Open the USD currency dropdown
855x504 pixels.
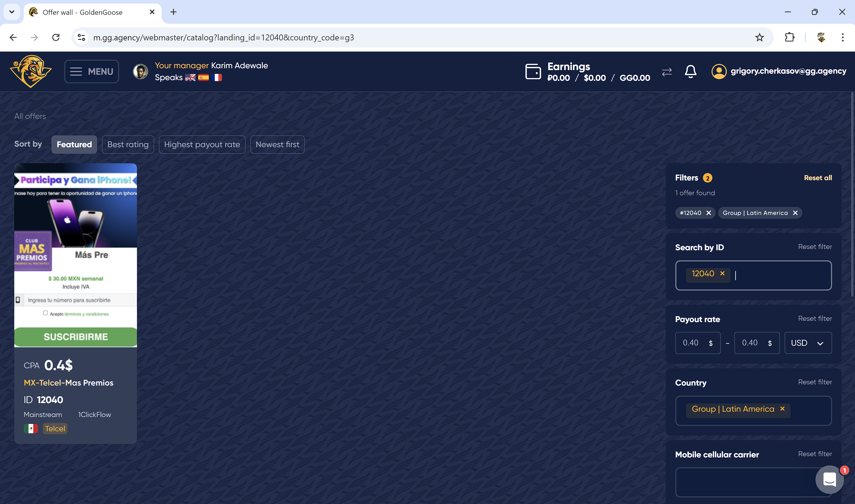808,343
